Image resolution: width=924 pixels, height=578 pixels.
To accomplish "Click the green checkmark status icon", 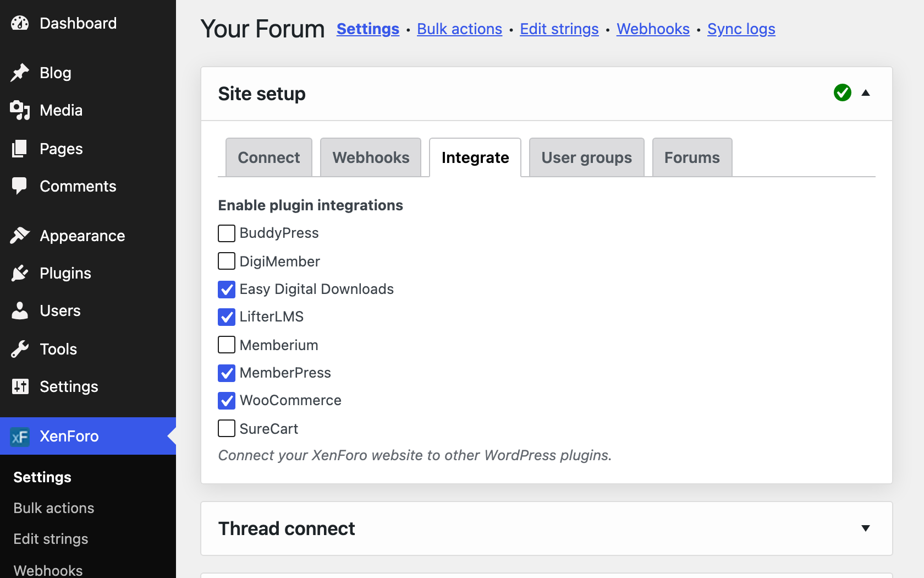I will pyautogui.click(x=843, y=92).
